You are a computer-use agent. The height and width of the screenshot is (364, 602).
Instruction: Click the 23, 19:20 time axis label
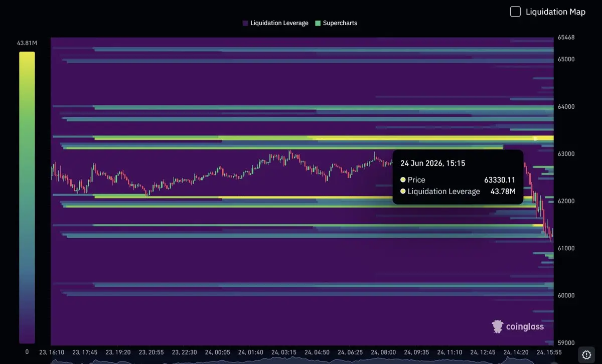(118, 352)
